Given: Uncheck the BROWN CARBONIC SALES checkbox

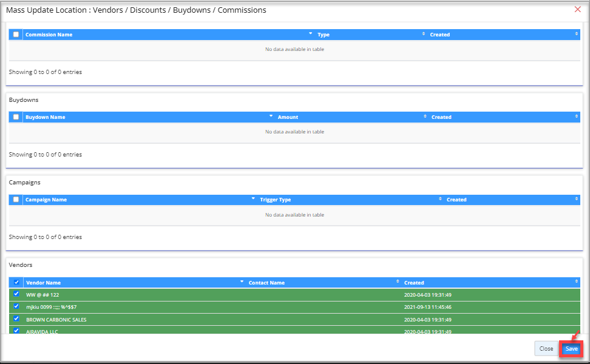Looking at the screenshot, I should tap(16, 318).
